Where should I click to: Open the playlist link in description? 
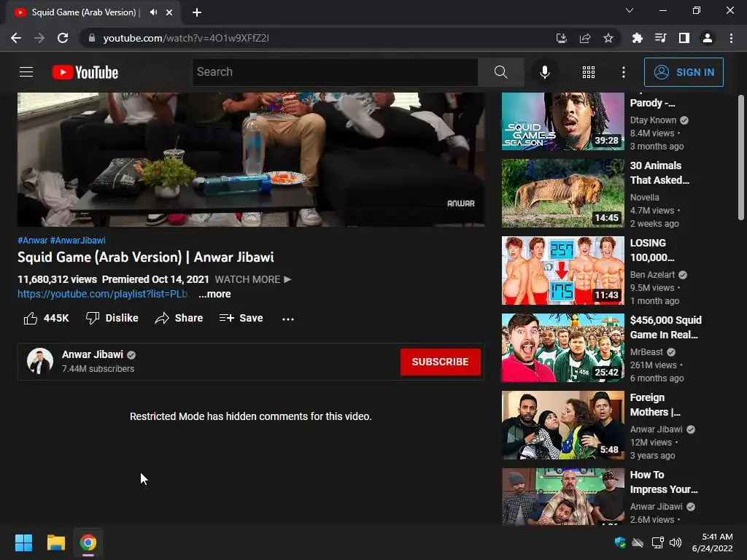click(102, 295)
